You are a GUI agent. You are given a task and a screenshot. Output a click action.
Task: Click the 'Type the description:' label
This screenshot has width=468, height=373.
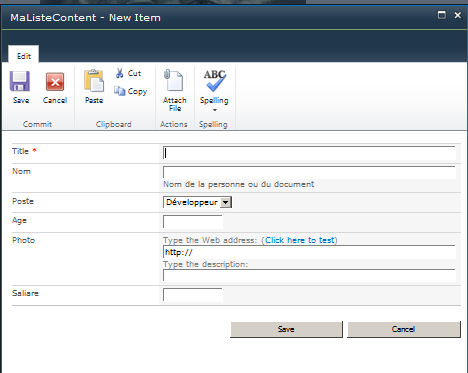point(205,264)
